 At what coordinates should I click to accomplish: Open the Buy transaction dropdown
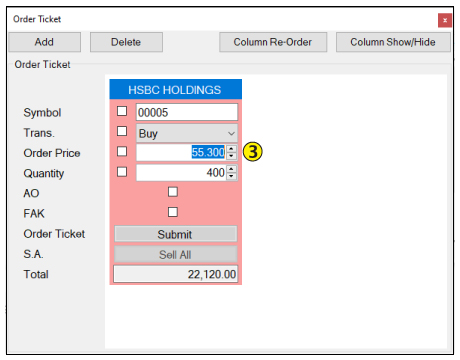pyautogui.click(x=187, y=133)
